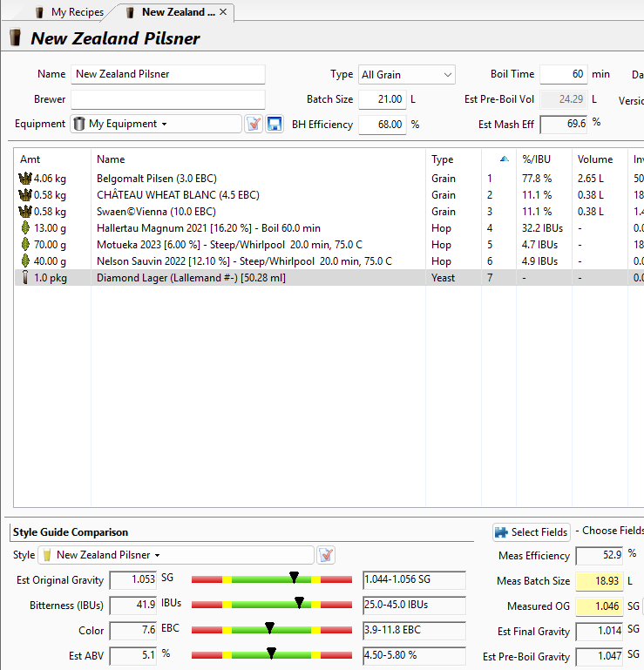Open the Type All Grain dropdown

(x=406, y=75)
